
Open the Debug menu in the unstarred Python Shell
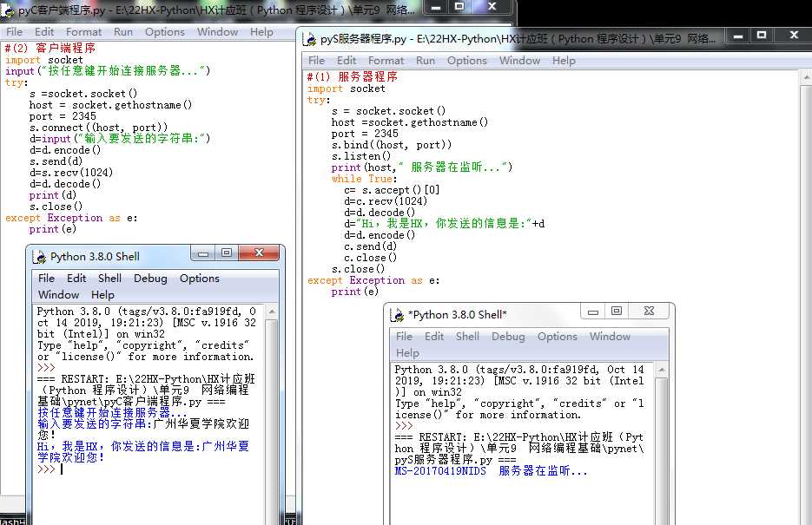click(150, 279)
